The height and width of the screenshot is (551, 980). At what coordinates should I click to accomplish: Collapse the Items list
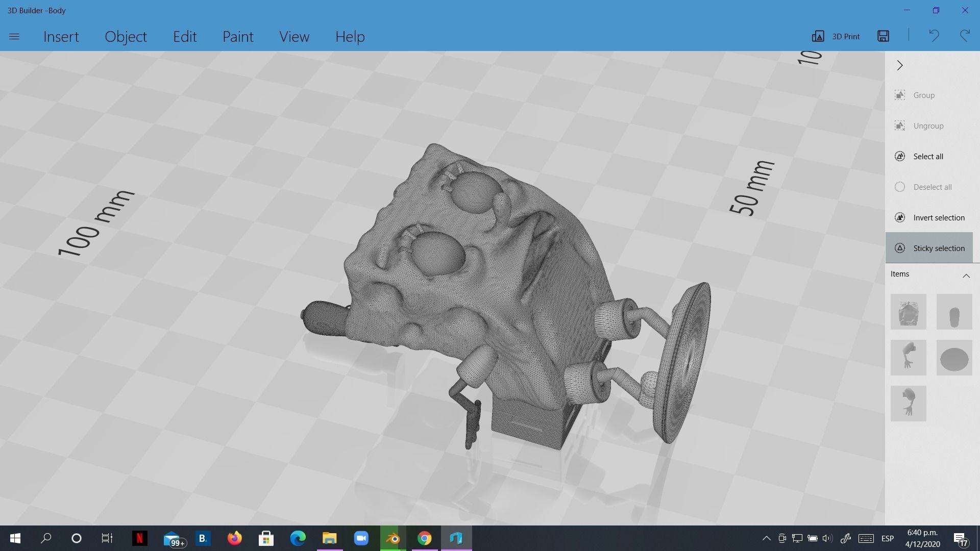966,275
